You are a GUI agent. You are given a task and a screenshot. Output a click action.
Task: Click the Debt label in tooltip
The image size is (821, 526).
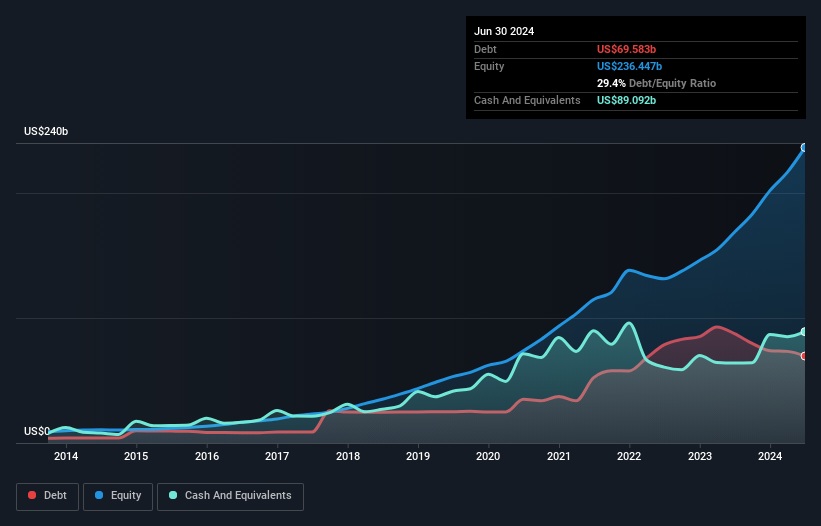(485, 49)
